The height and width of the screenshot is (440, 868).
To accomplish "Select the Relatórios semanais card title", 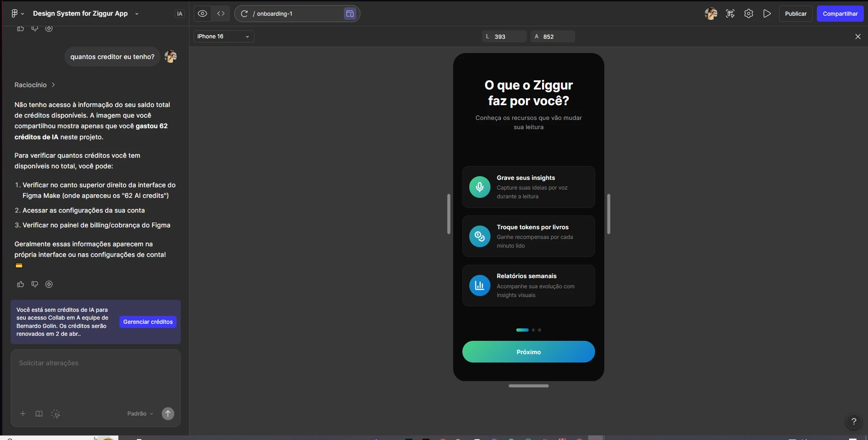I will (526, 276).
